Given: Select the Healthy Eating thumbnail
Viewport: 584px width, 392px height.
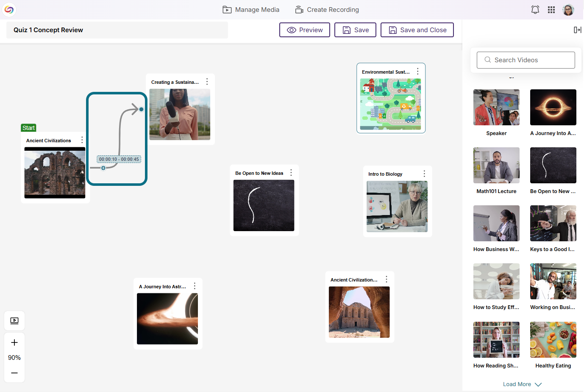Looking at the screenshot, I should pyautogui.click(x=553, y=340).
